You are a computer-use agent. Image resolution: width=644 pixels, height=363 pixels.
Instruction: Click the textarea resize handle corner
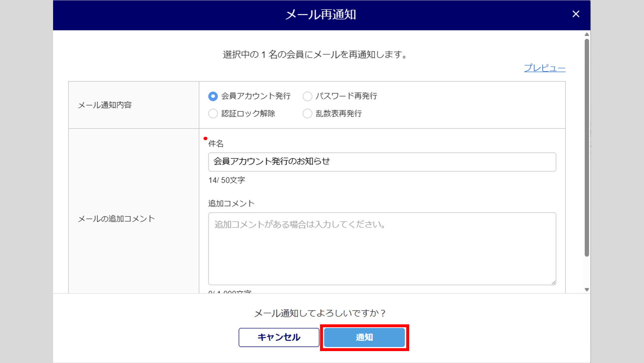click(553, 282)
